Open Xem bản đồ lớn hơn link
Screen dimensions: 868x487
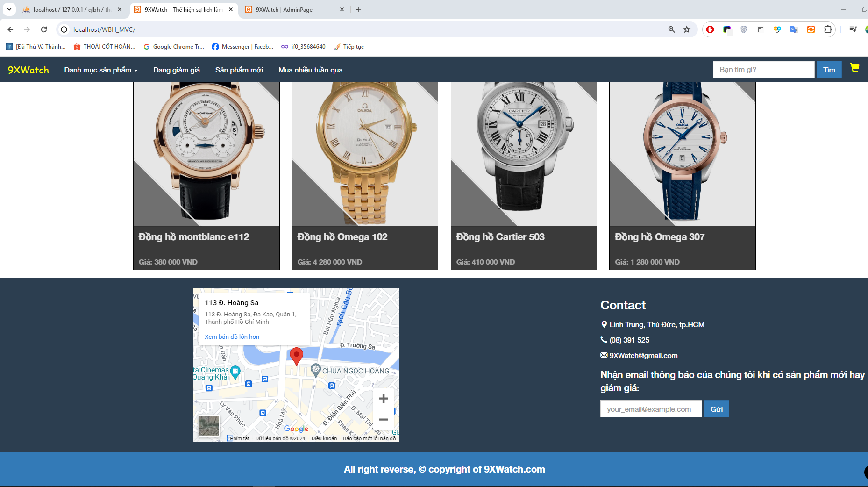[x=232, y=337]
